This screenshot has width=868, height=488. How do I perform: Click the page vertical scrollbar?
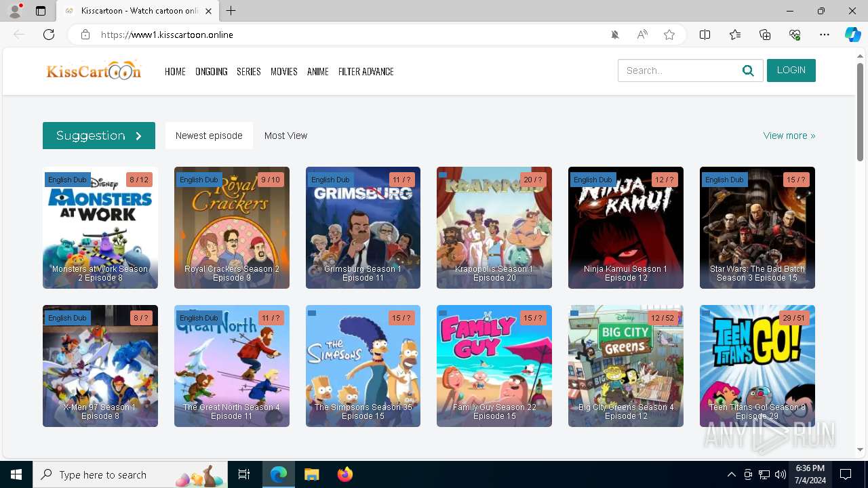861,112
